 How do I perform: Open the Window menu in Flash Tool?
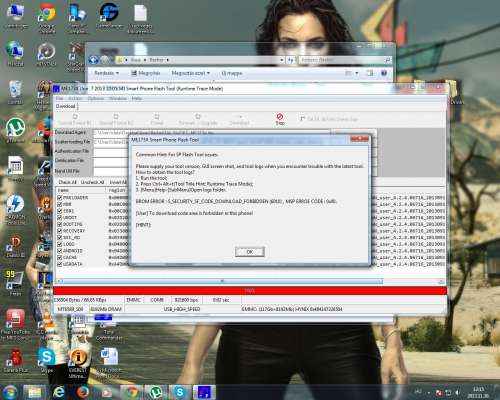tap(118, 98)
